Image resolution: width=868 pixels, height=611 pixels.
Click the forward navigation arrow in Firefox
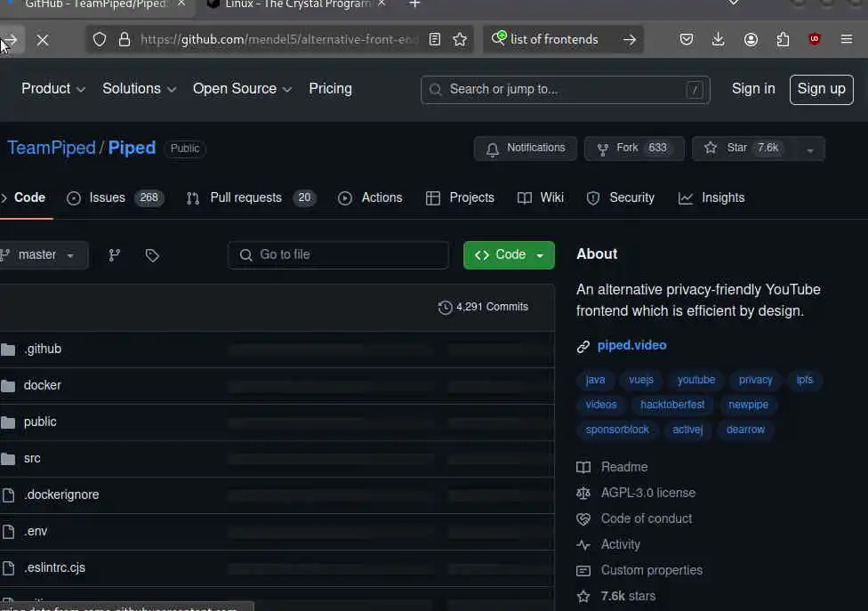(x=9, y=40)
